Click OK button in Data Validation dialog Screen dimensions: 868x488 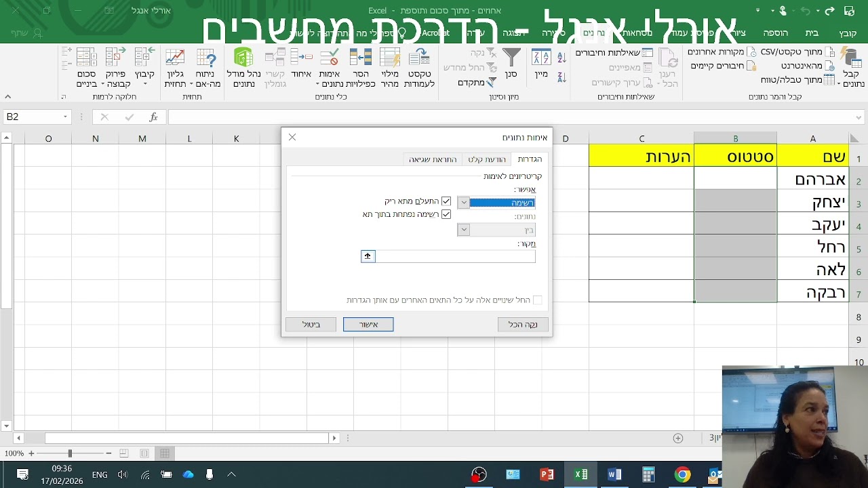tap(368, 325)
